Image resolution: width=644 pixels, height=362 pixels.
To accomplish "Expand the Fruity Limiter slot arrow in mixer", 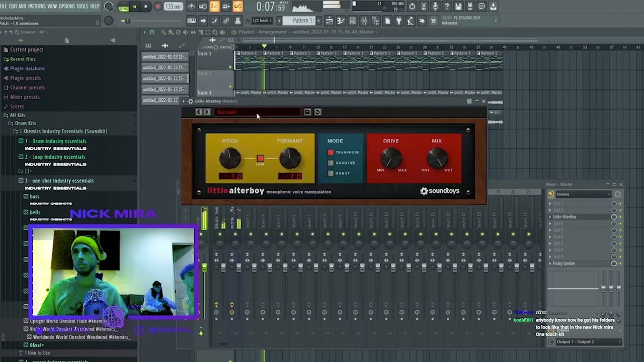I will tap(550, 263).
